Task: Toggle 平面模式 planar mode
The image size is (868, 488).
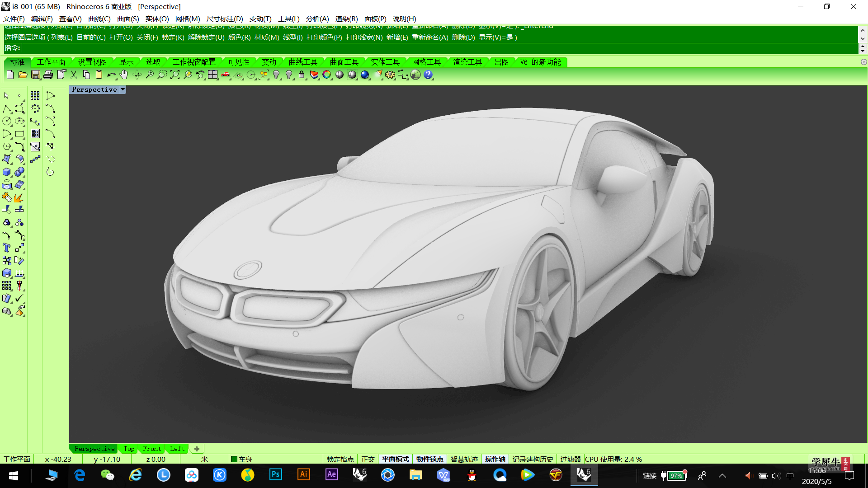Action: coord(396,459)
